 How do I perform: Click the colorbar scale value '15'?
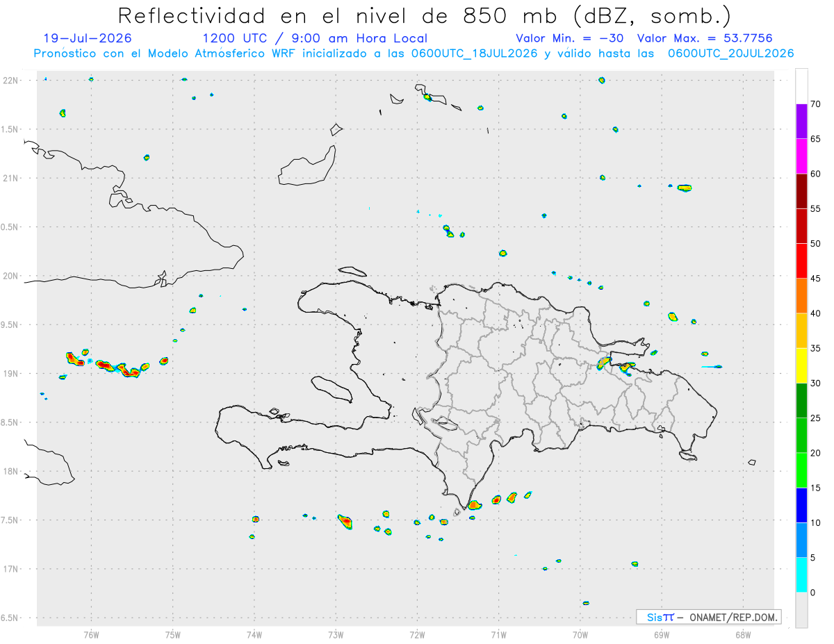816,488
